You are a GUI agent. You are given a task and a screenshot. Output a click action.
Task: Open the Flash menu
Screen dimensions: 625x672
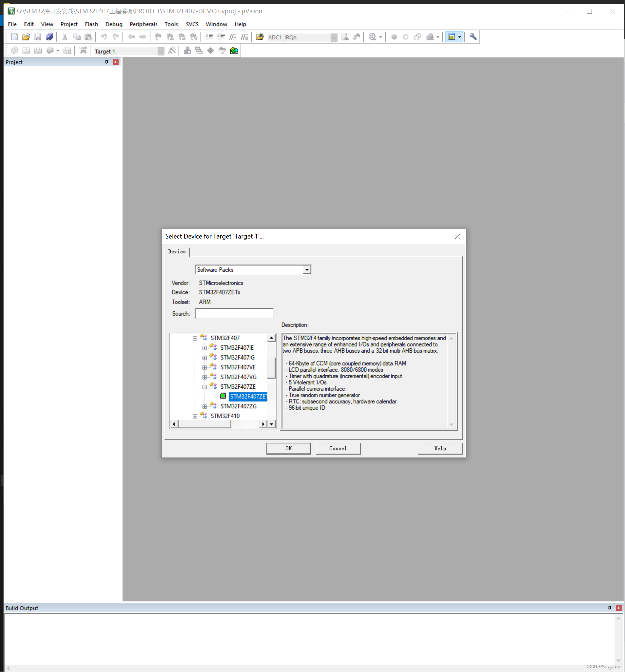tap(91, 24)
